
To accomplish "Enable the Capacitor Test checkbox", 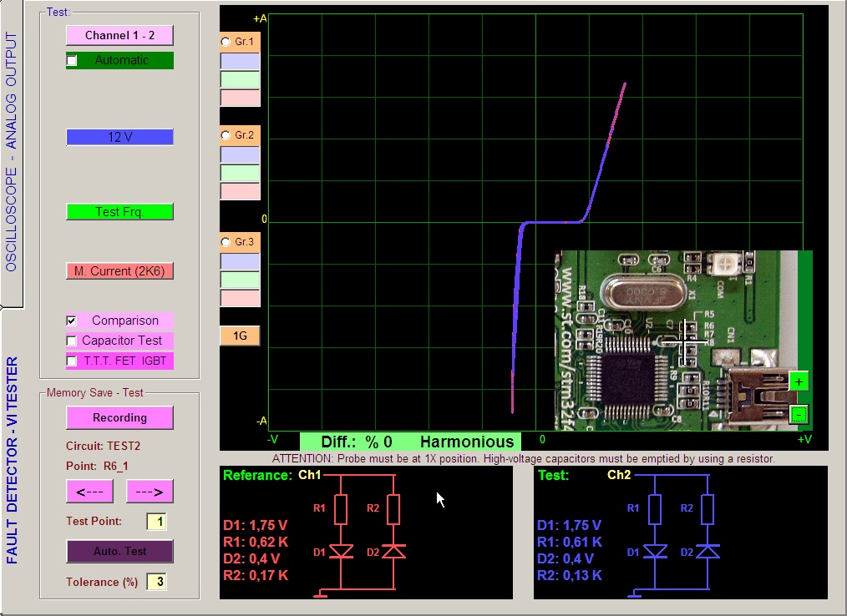I will point(72,341).
